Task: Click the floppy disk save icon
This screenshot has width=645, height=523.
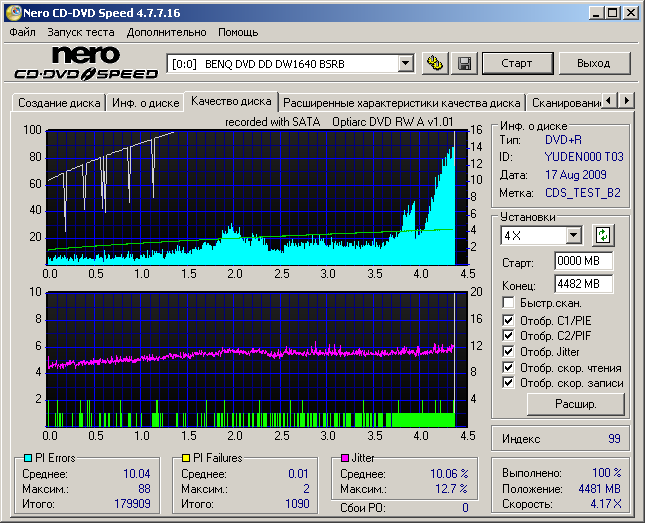Action: pyautogui.click(x=464, y=63)
